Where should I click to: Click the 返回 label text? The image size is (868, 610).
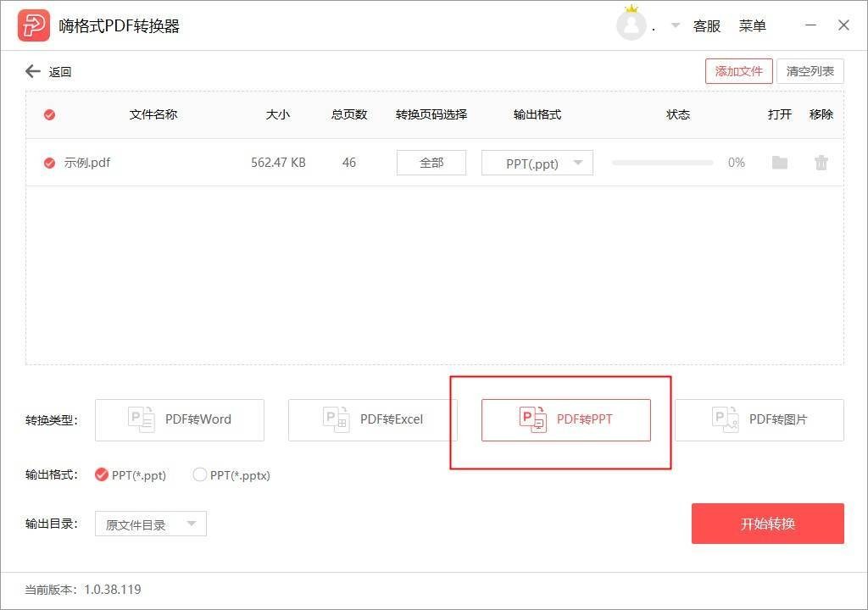coord(60,72)
